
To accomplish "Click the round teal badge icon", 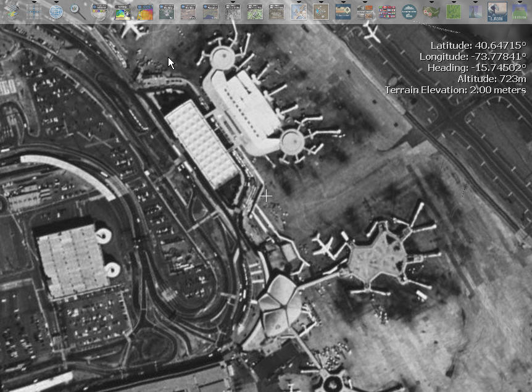I will (409, 11).
